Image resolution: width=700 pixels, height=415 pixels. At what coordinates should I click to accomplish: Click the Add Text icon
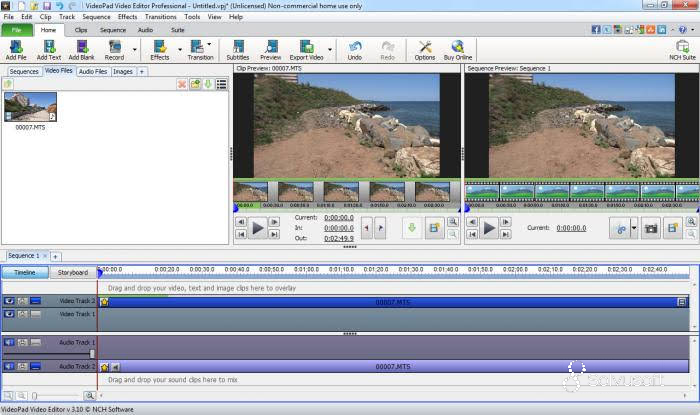pyautogui.click(x=49, y=50)
